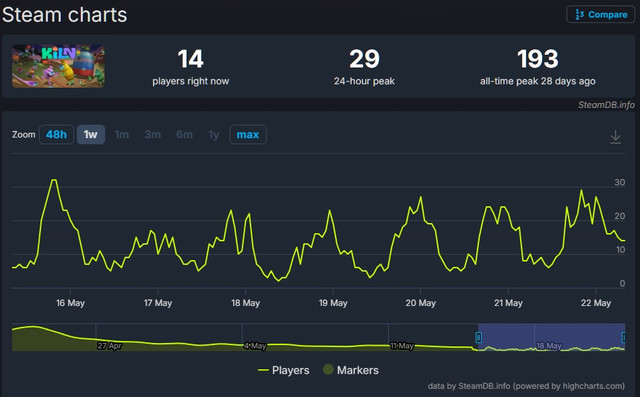Click the 21 May axis label
Viewport: 640px width, 397px height.
[x=508, y=303]
